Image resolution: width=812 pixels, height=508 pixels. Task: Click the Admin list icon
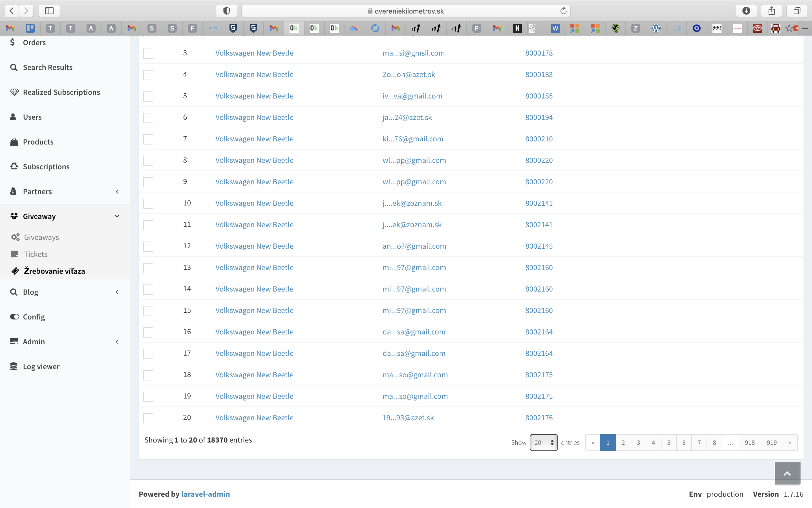click(14, 341)
